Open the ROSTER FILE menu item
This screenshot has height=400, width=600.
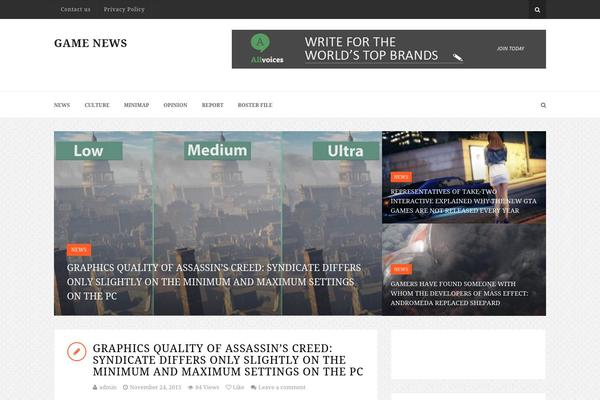[255, 105]
